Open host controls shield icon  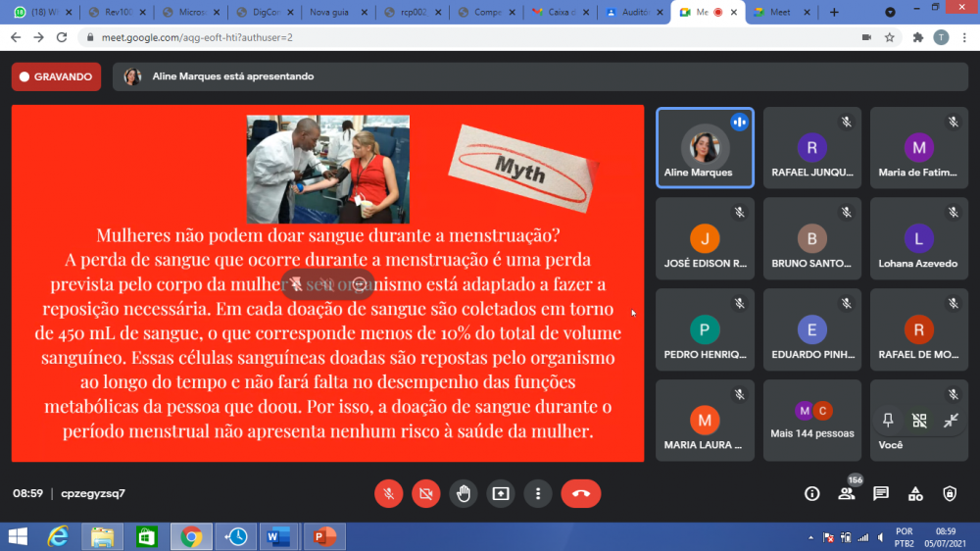coord(950,493)
